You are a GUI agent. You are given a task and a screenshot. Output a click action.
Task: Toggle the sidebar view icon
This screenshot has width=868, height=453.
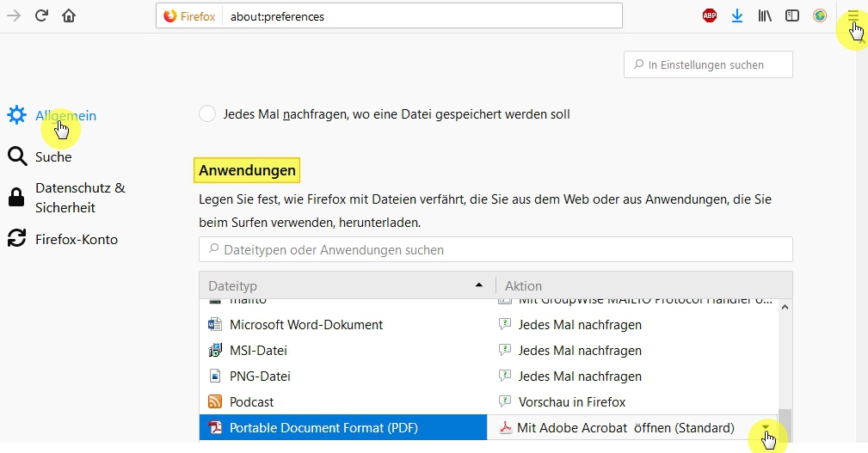click(x=792, y=15)
